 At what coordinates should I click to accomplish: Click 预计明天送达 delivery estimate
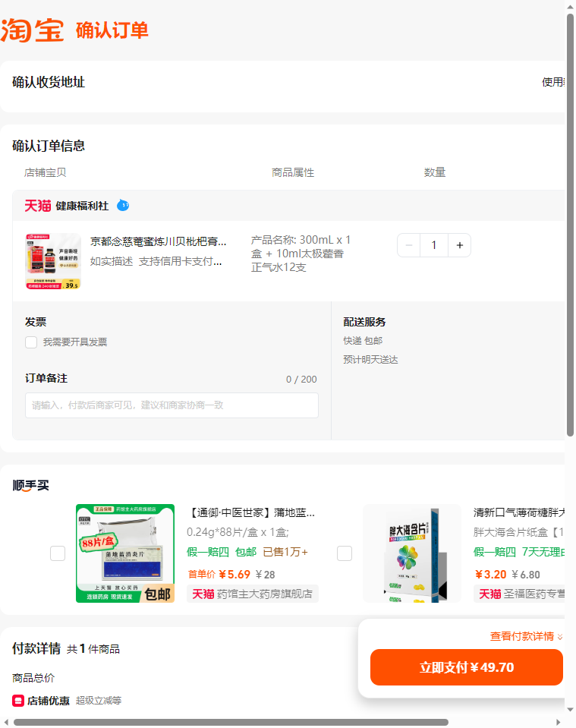coord(370,360)
